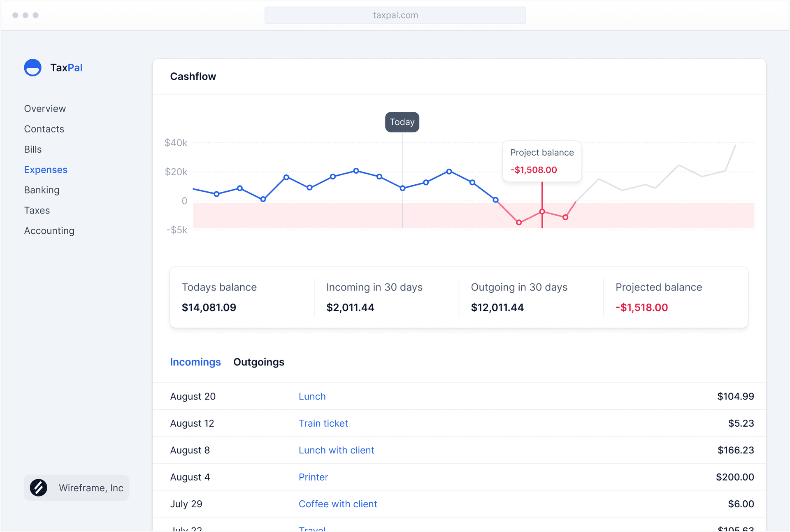Screen dimensions: 790x532
Task: Click the Today marker on the chart
Action: 402,122
